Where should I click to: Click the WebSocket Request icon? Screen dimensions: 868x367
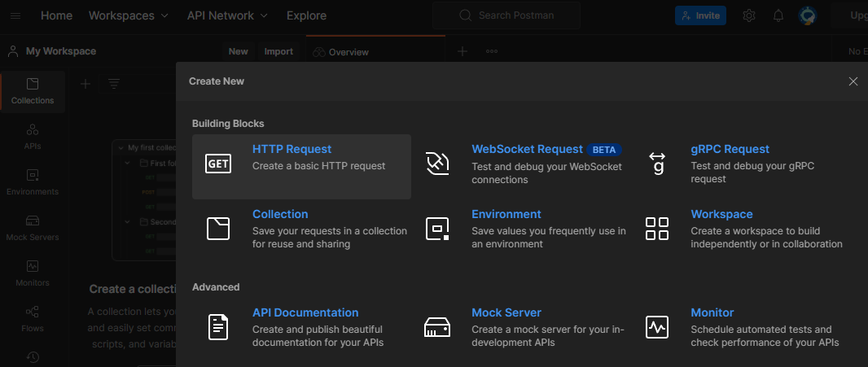click(437, 164)
